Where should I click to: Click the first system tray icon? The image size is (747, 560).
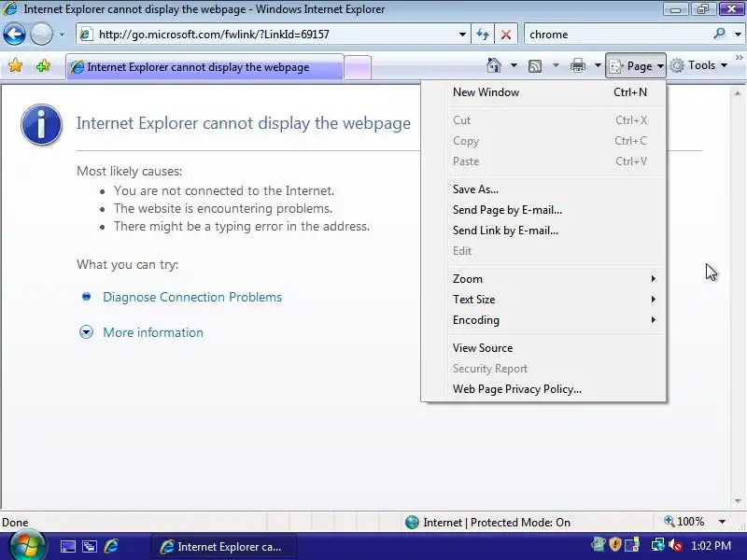[x=598, y=544]
